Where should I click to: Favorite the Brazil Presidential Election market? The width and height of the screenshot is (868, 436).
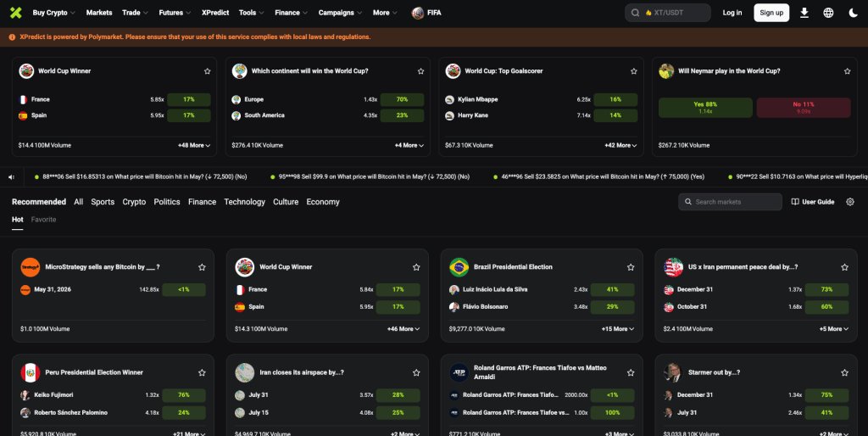tap(631, 267)
